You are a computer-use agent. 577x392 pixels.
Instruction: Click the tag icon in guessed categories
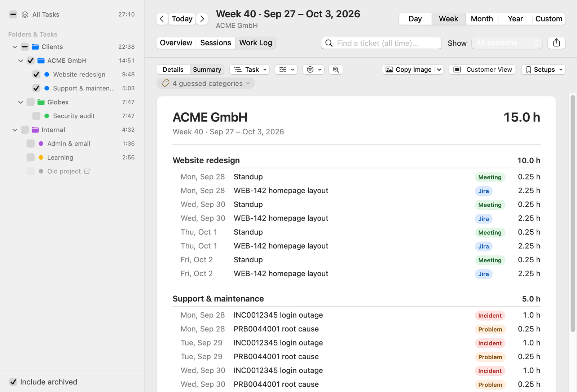coord(166,83)
